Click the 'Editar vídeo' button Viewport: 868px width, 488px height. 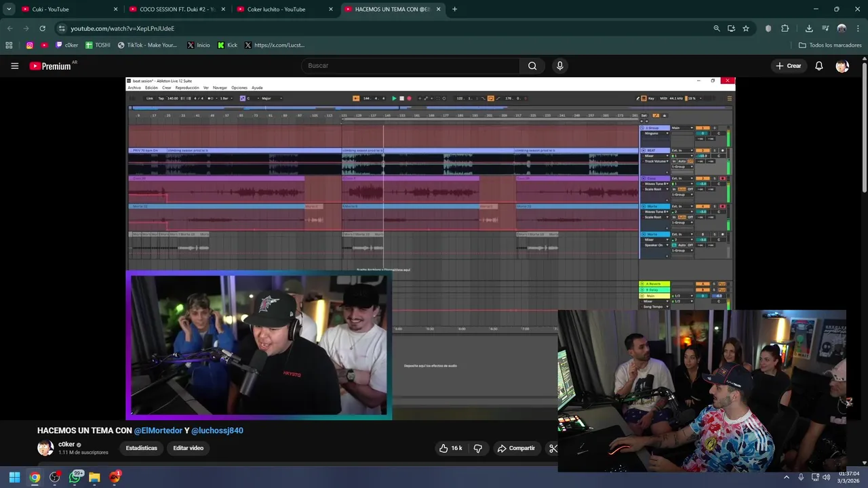tap(188, 448)
